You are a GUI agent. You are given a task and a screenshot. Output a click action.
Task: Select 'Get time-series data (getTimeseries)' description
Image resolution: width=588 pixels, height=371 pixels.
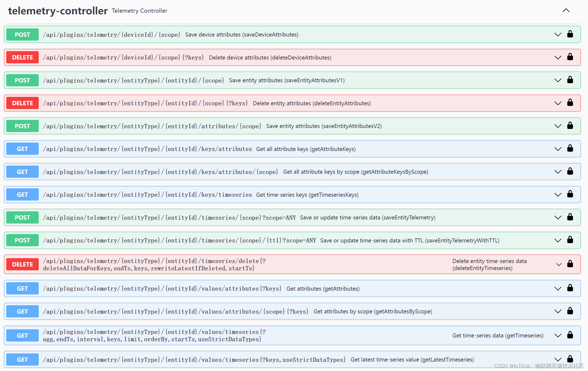(498, 336)
